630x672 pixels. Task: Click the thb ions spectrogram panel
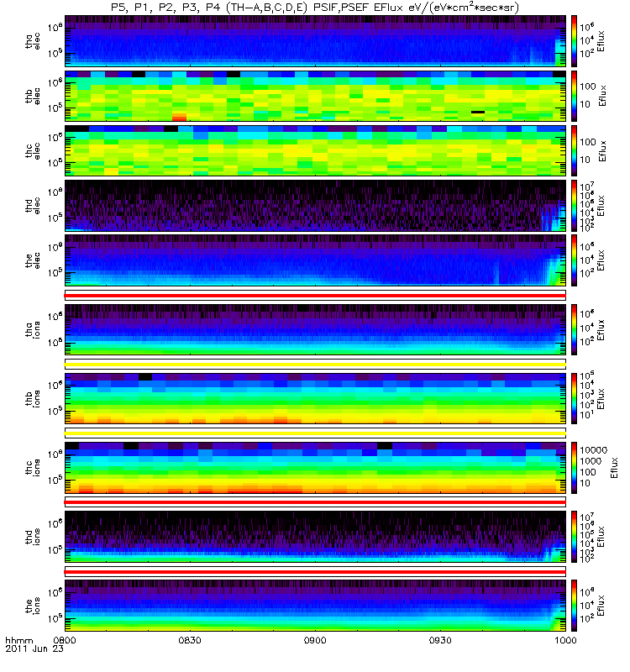point(315,398)
